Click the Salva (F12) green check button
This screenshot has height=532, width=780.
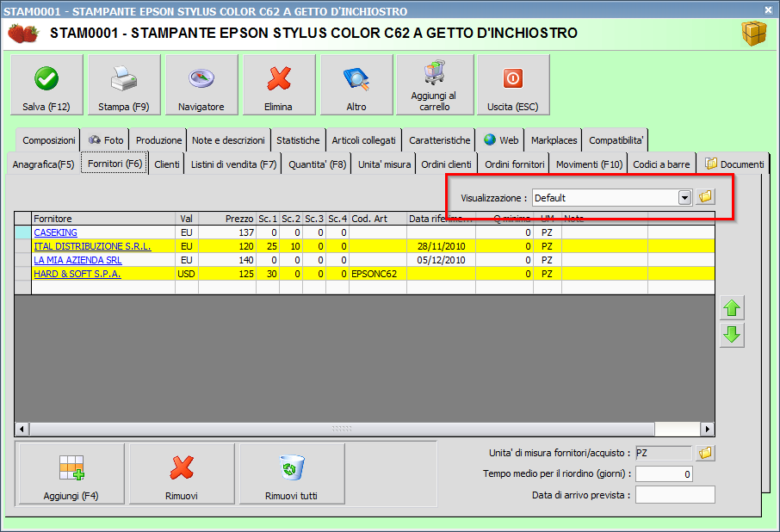[x=46, y=85]
